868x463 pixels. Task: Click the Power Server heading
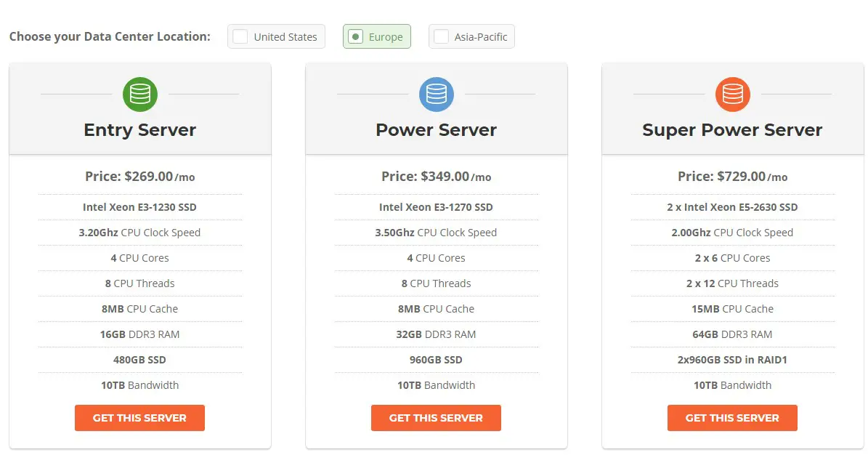[x=437, y=129]
